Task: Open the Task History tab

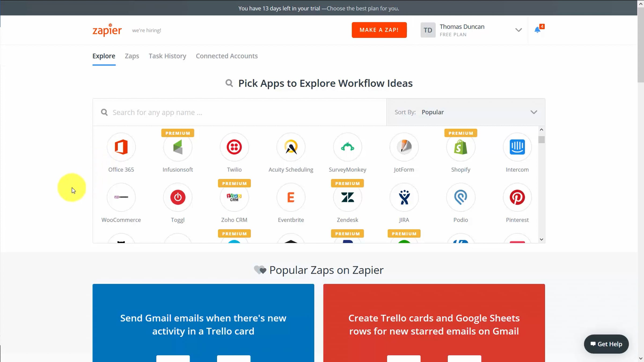Action: point(167,56)
